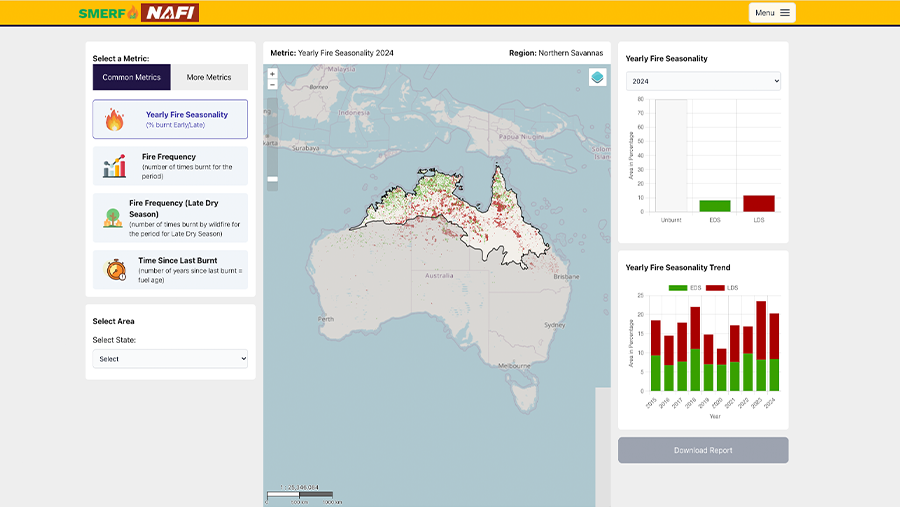Open the map layers switcher icon

pyautogui.click(x=597, y=77)
